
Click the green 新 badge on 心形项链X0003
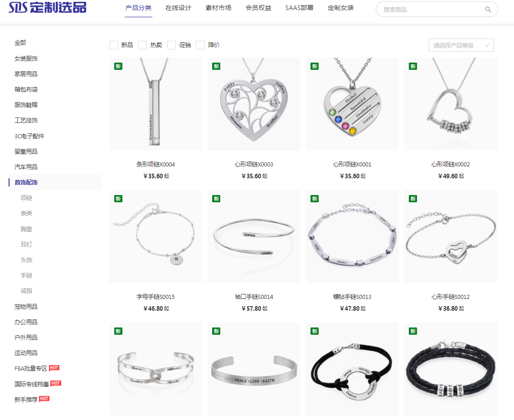click(216, 66)
